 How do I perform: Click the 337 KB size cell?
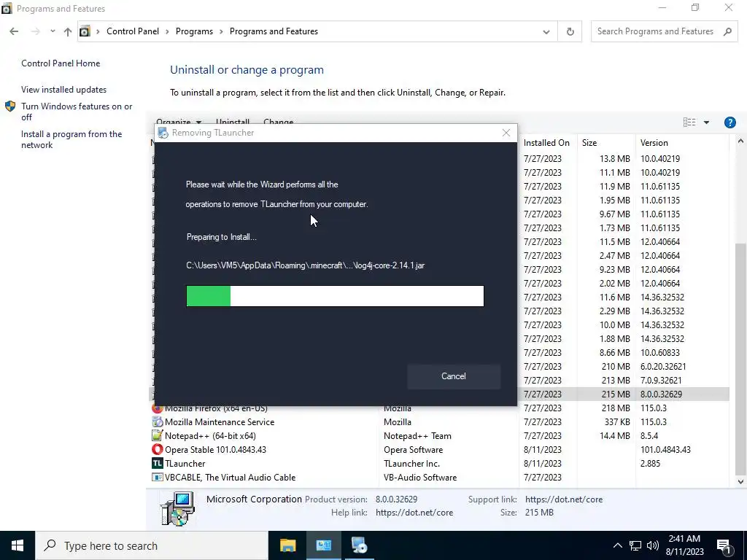[617, 422]
